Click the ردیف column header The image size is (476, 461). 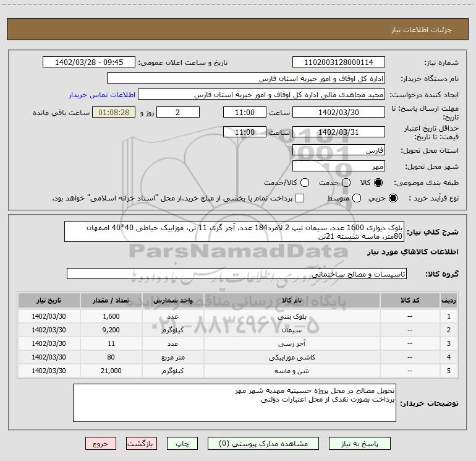(x=449, y=300)
